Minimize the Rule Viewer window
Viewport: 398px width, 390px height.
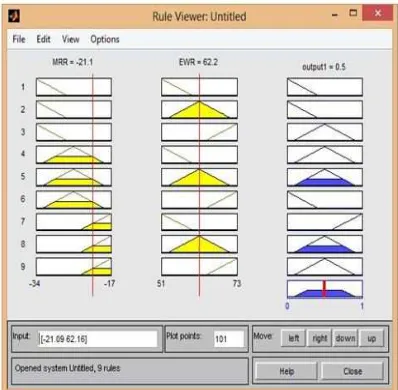[x=335, y=15]
